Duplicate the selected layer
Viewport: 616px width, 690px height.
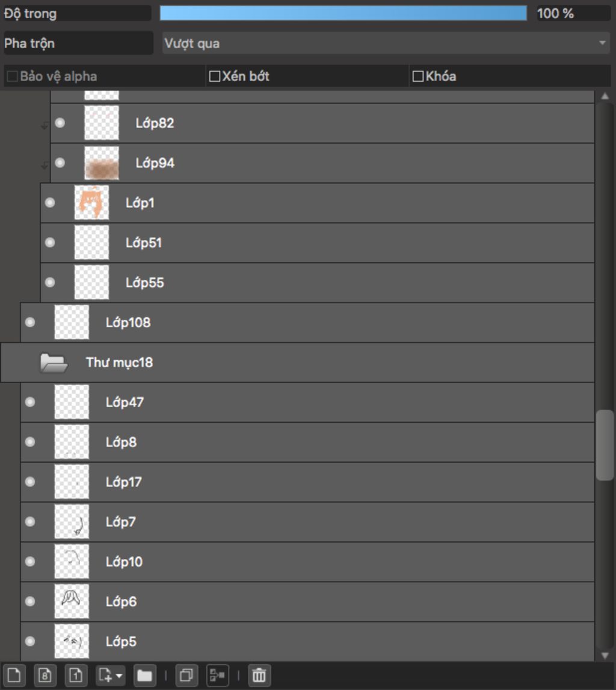click(x=186, y=675)
